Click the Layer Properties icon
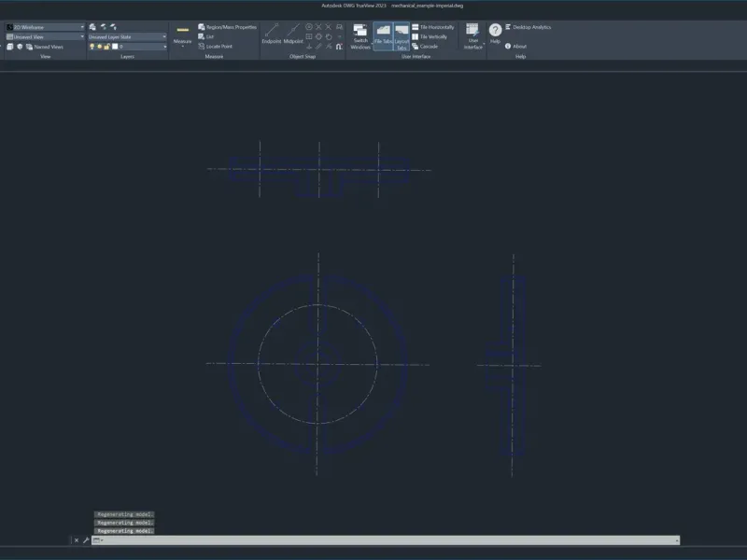The height and width of the screenshot is (560, 747). tap(92, 27)
